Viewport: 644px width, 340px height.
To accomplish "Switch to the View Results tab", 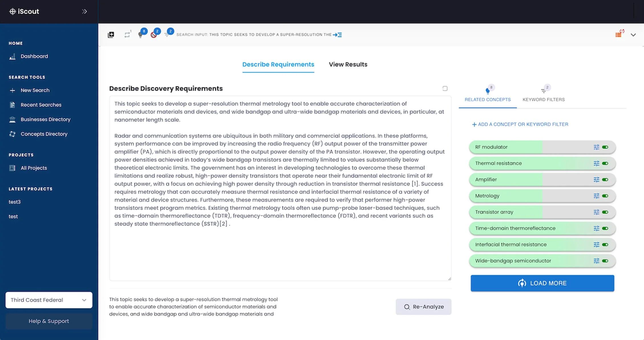I will pos(348,64).
